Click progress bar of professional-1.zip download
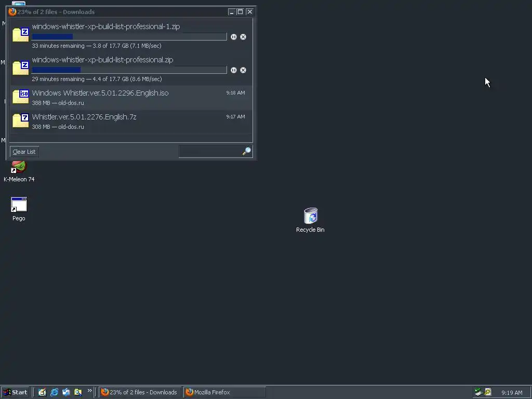 coord(129,37)
